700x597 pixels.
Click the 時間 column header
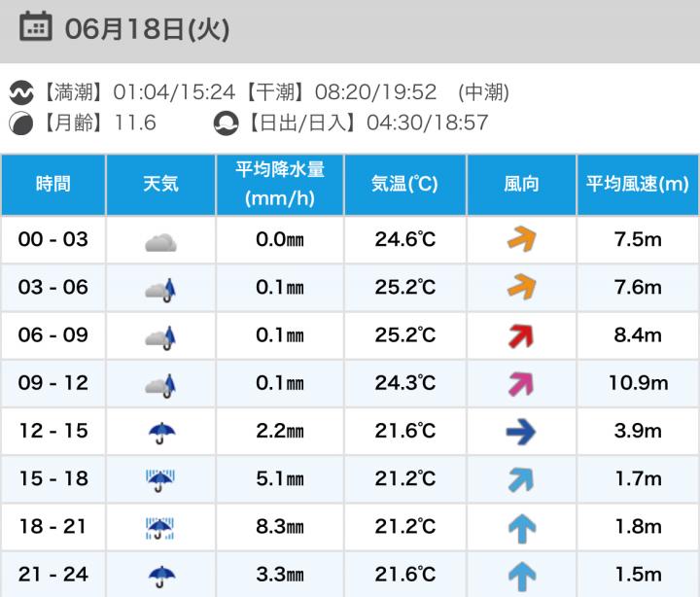(53, 184)
